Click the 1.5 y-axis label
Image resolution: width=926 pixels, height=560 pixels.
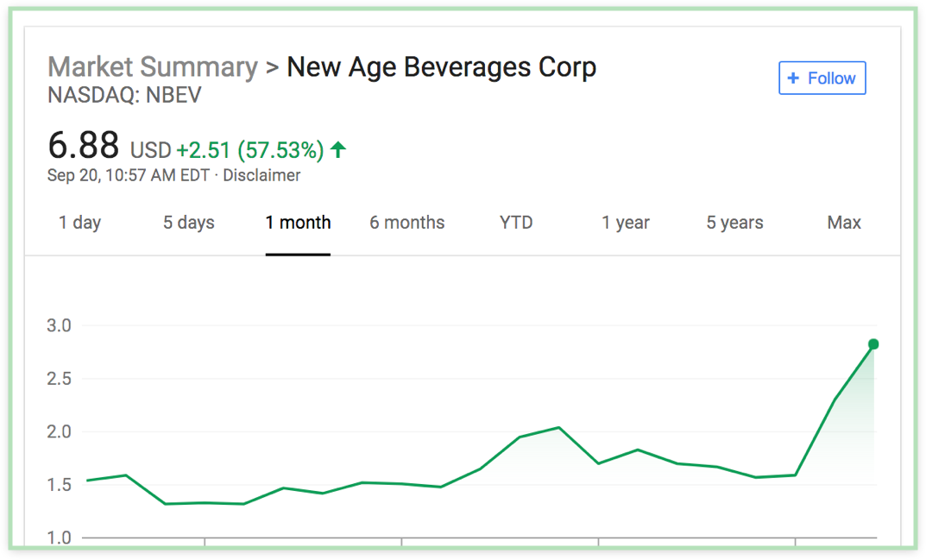tap(59, 485)
